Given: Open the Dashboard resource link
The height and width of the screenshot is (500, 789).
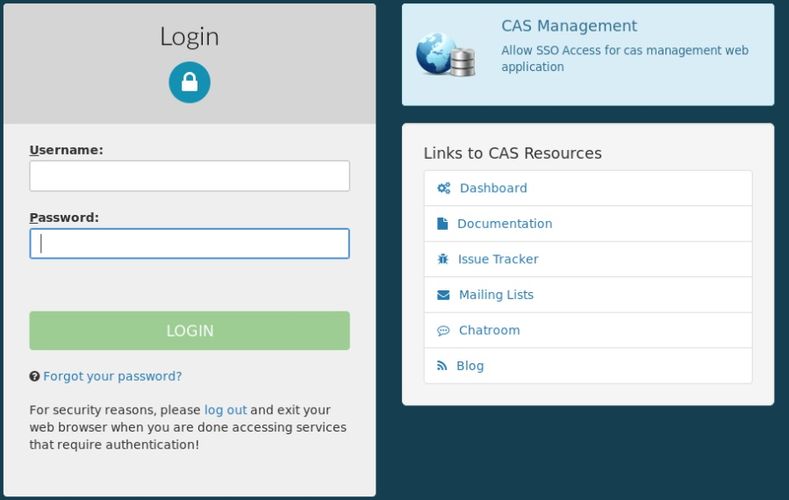Looking at the screenshot, I should [493, 188].
